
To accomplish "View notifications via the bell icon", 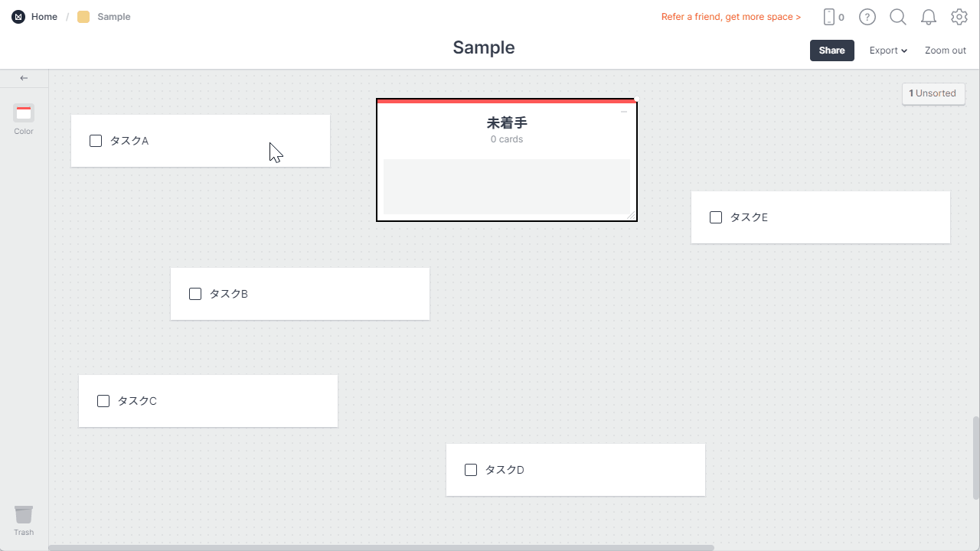I will tap(929, 17).
